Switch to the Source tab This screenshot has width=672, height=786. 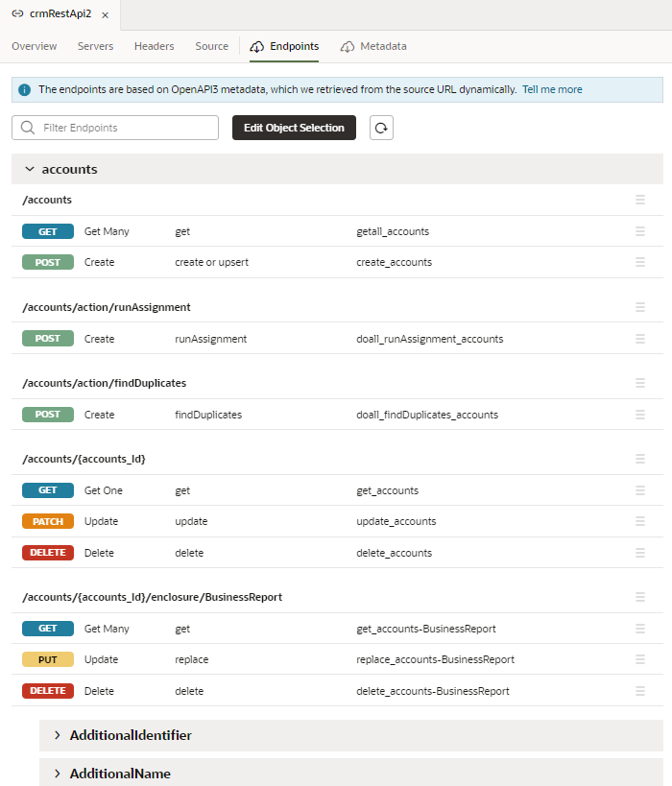(x=211, y=45)
